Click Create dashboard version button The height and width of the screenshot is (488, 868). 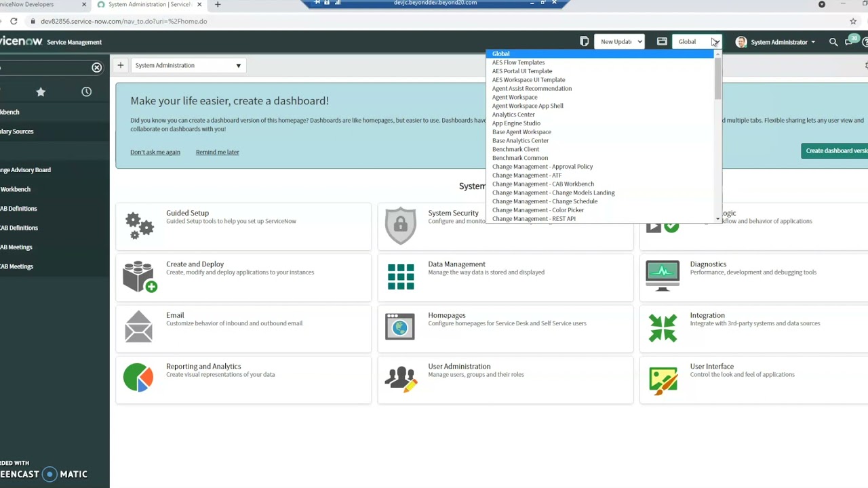pos(835,150)
